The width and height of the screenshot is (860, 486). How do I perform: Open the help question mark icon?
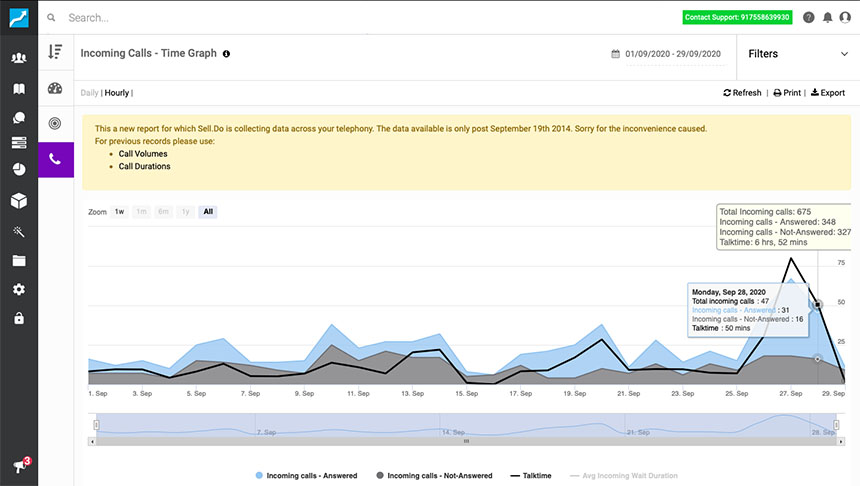click(x=808, y=18)
